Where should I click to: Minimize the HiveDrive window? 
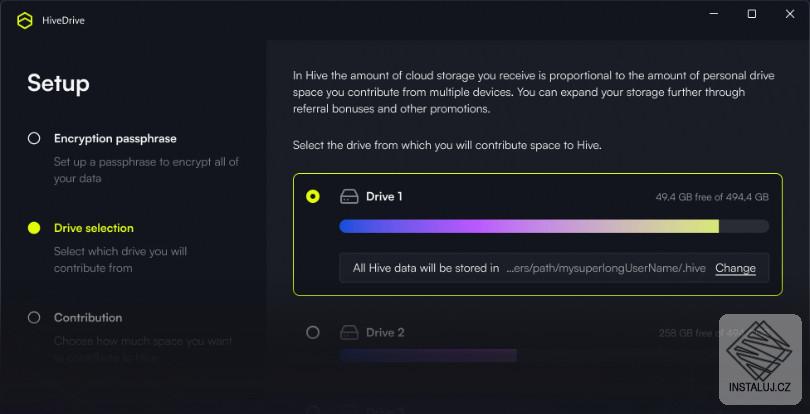pyautogui.click(x=714, y=14)
